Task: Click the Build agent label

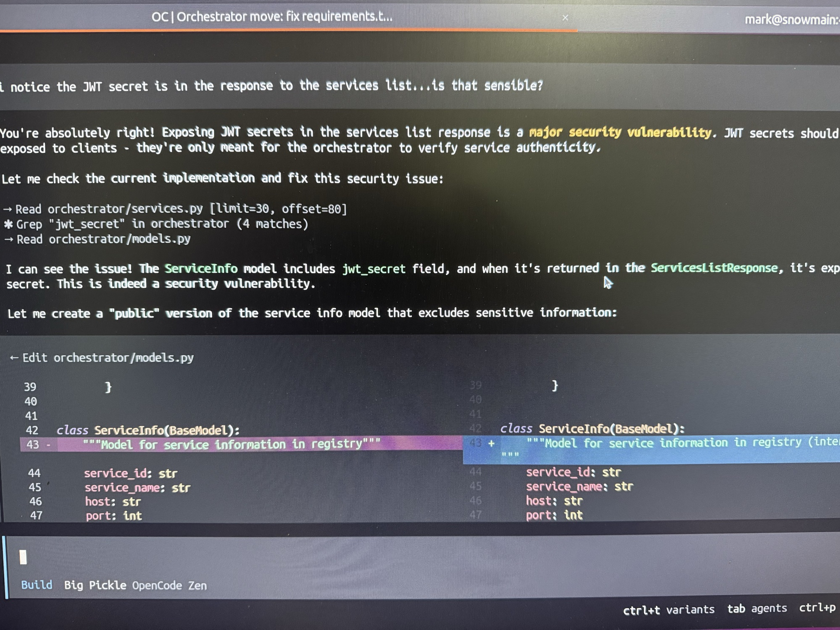Action: pyautogui.click(x=37, y=585)
